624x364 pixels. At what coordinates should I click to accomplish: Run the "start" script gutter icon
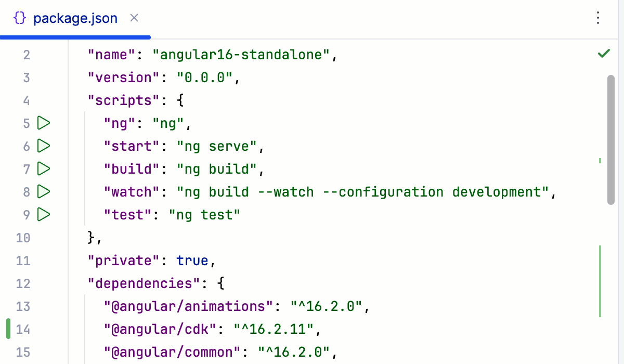pyautogui.click(x=44, y=146)
